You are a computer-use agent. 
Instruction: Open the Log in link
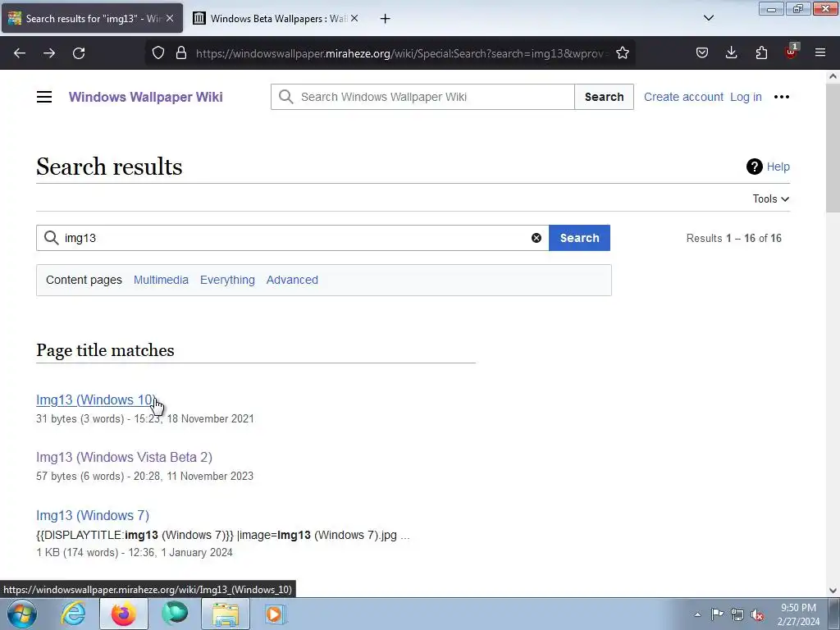point(746,97)
